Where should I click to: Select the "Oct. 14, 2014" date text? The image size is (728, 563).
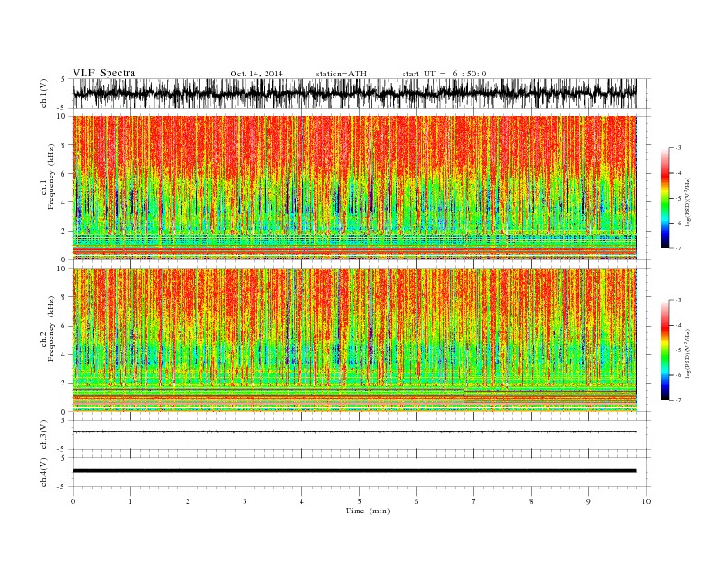tap(256, 74)
